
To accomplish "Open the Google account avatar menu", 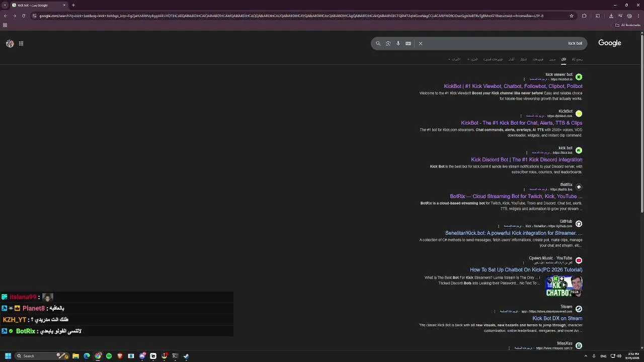I will tap(10, 44).
